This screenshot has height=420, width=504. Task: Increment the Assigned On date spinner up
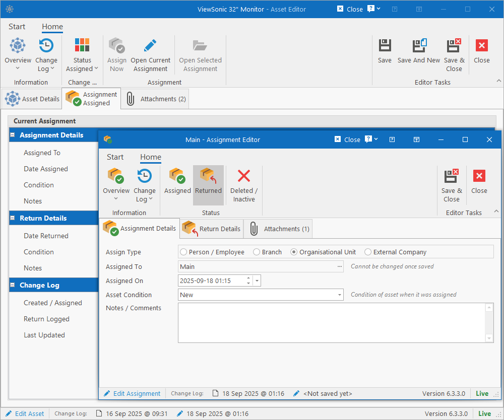pyautogui.click(x=248, y=278)
